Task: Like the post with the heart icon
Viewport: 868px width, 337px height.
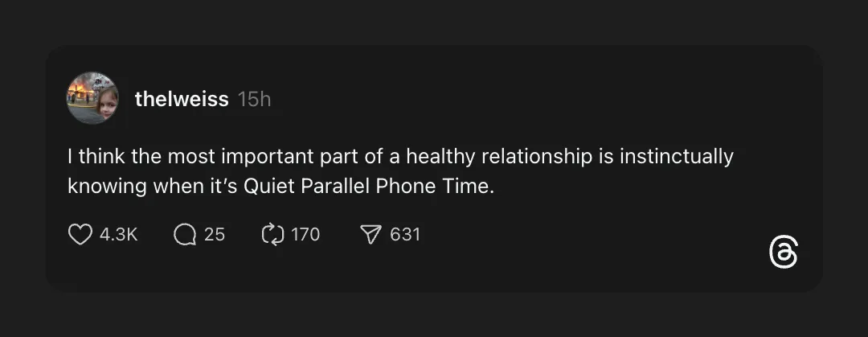Action: [x=80, y=234]
